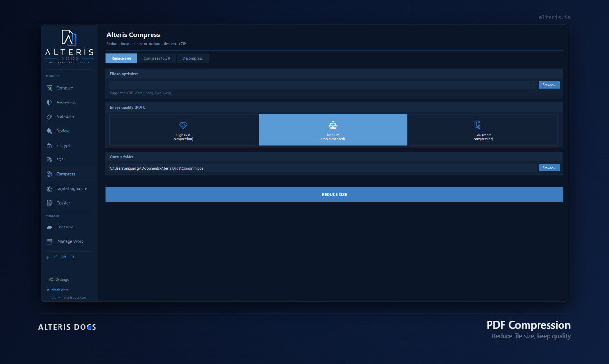The width and height of the screenshot is (609, 364).
Task: Click the 'Supported: PDF, Word (.docx), Excel (.xlsx)' hint text
Action: click(141, 93)
